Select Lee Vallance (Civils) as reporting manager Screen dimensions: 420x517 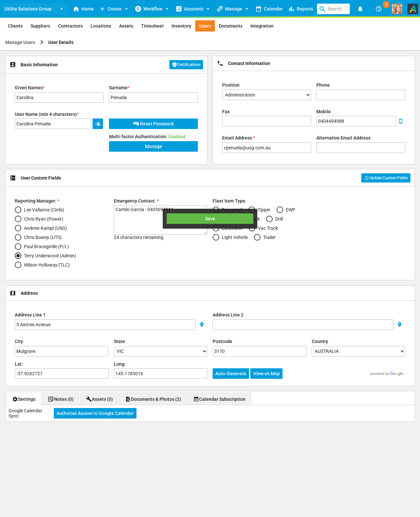(18, 210)
